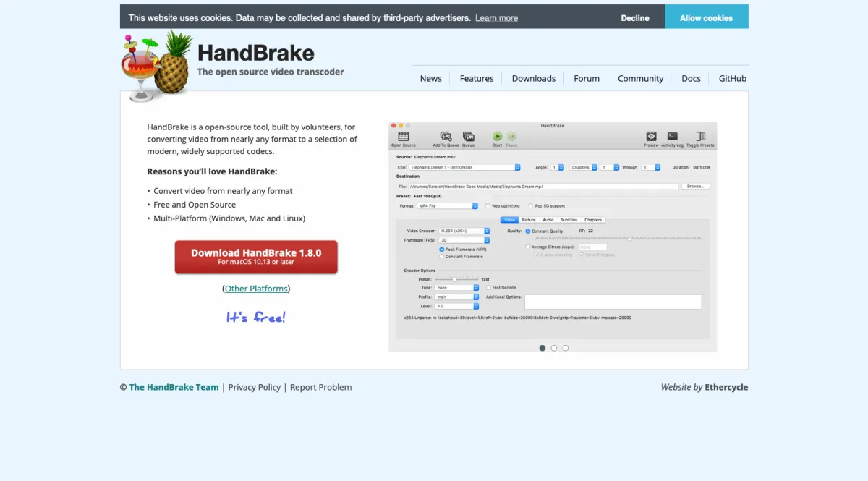
Task: Open the Preview eye icon
Action: [x=651, y=136]
